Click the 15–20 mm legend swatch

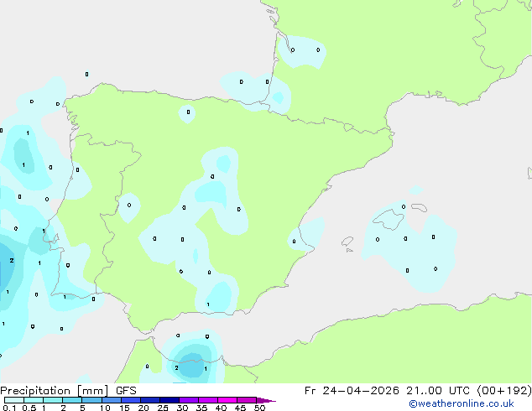[131, 400]
